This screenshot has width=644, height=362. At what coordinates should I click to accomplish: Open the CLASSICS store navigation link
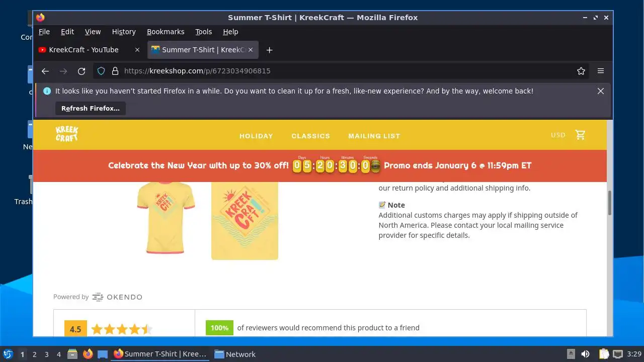pyautogui.click(x=311, y=136)
